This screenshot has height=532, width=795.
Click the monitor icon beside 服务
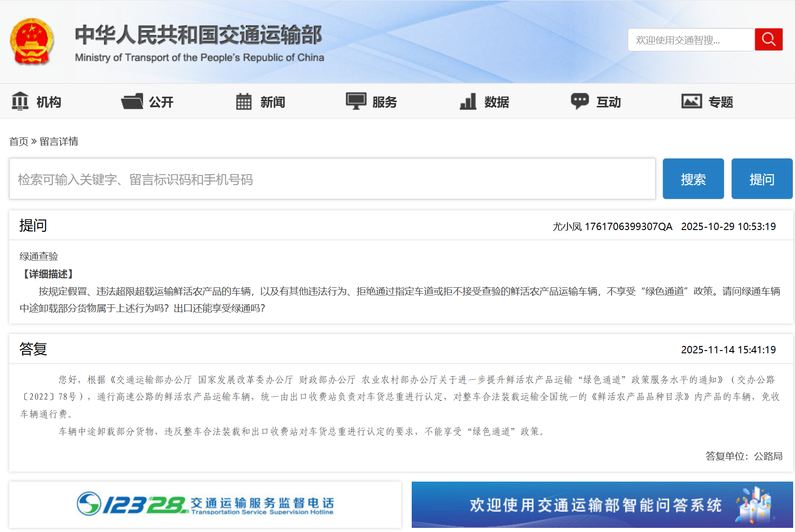pos(356,101)
